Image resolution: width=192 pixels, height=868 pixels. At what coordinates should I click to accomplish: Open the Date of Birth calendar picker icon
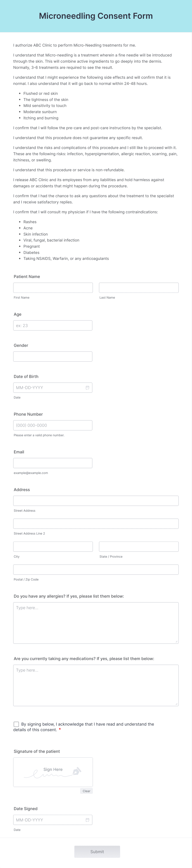pyautogui.click(x=87, y=387)
